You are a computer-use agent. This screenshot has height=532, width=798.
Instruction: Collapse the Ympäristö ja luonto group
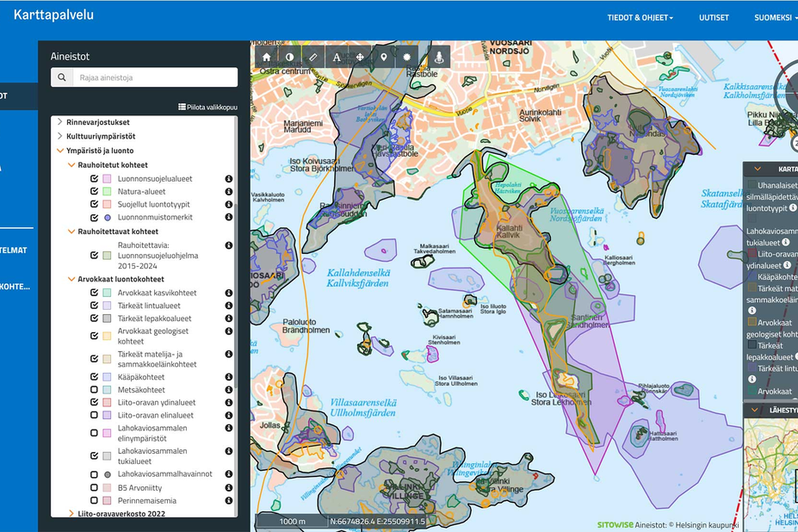[59, 151]
